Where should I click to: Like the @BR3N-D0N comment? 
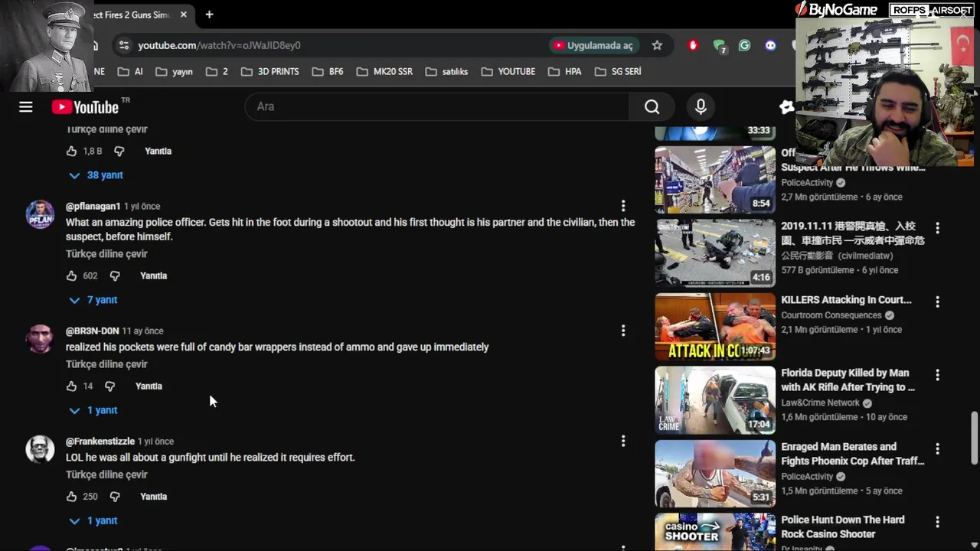click(x=71, y=386)
